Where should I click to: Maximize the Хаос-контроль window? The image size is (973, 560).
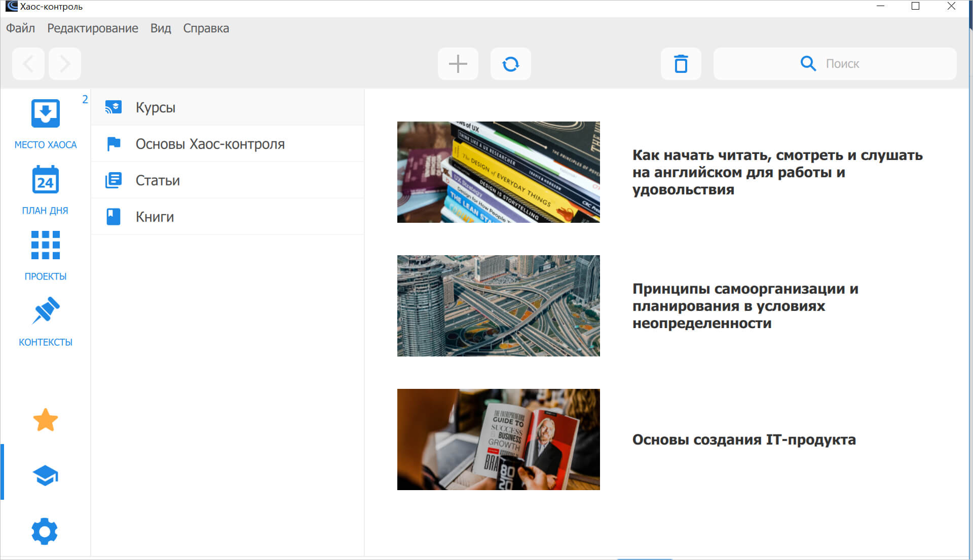(915, 6)
